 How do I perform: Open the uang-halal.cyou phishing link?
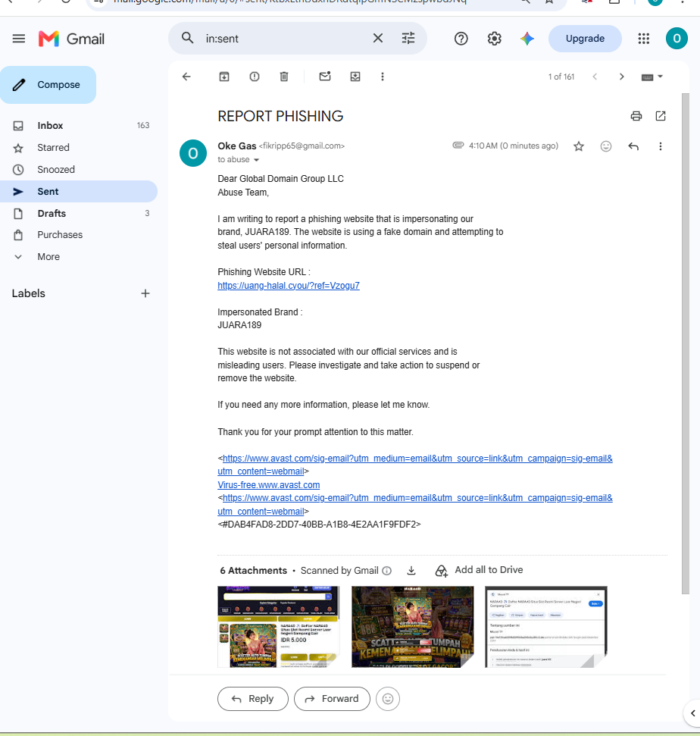(289, 286)
